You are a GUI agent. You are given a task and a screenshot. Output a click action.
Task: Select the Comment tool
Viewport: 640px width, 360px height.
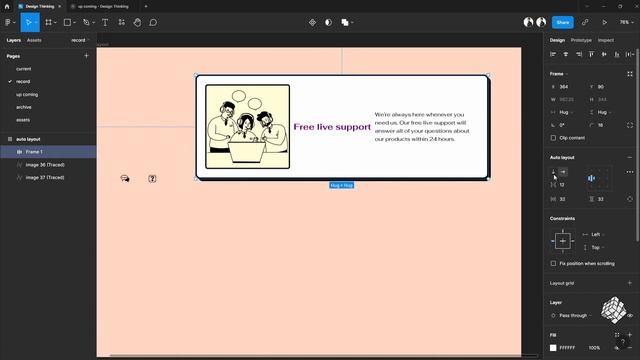click(x=153, y=22)
